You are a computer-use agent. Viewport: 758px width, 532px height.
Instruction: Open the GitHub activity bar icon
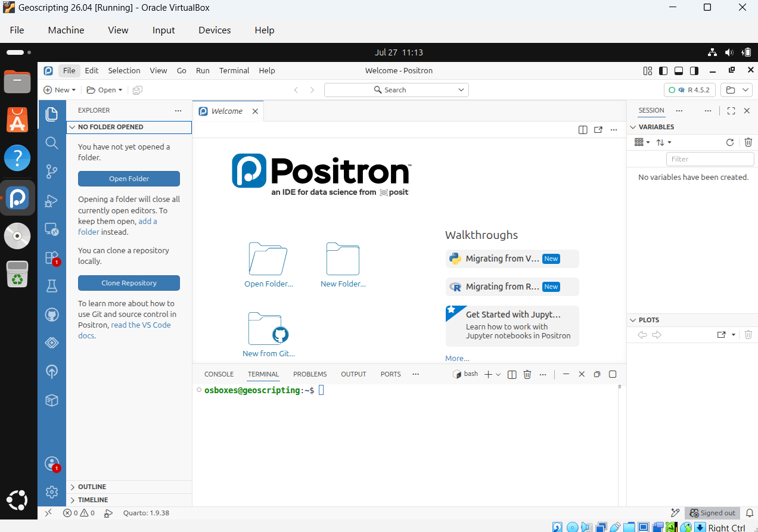click(x=52, y=315)
